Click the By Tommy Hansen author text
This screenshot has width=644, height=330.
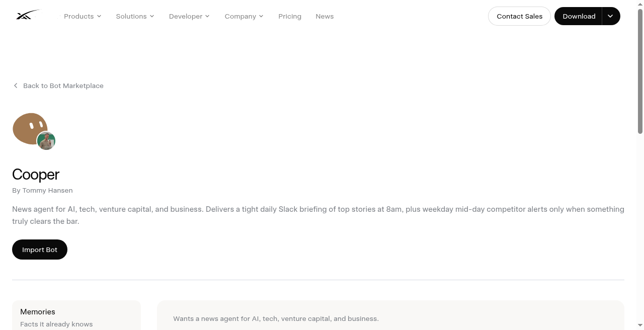tap(42, 190)
